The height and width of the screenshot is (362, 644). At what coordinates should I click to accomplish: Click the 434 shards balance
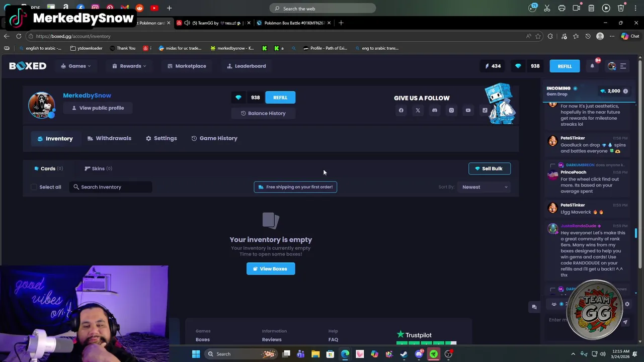click(493, 66)
